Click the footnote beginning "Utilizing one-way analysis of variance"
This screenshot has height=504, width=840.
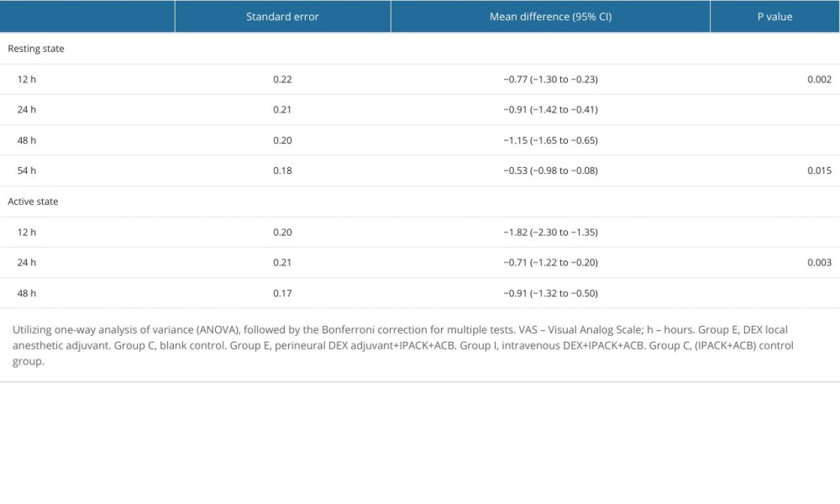[403, 345]
